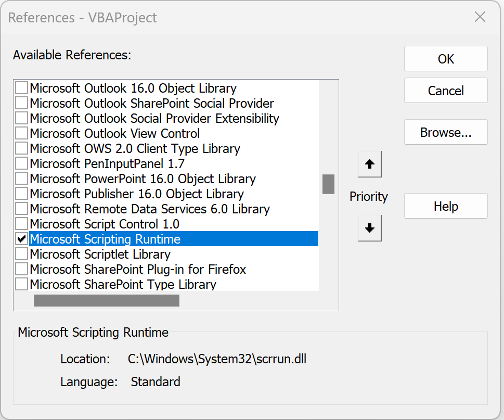Viewport: 504px width, 420px height.
Task: Click the Priority down arrow button
Action: coord(370,228)
